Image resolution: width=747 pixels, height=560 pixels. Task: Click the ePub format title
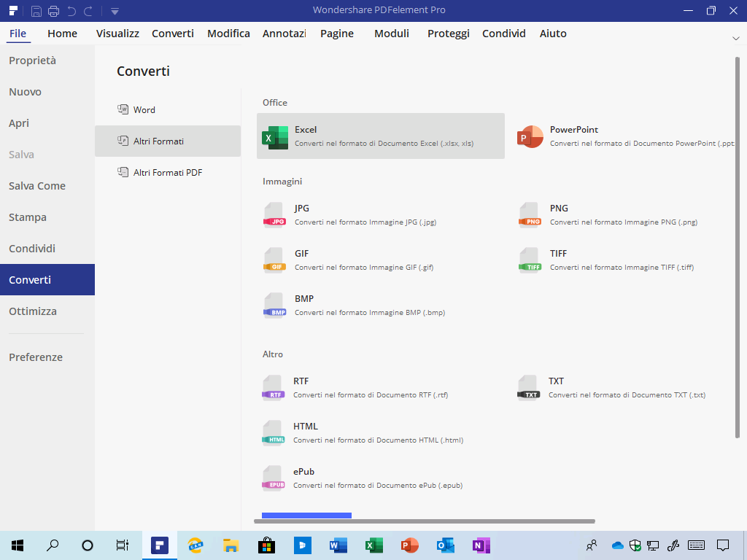(304, 472)
